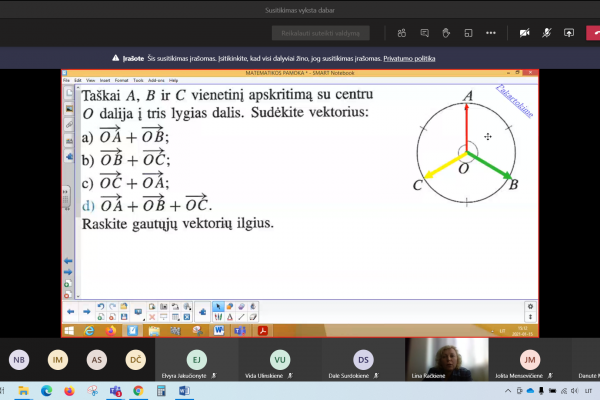Image resolution: width=600 pixels, height=400 pixels.
Task: Show participants panel in Teams meeting
Action: (402, 33)
